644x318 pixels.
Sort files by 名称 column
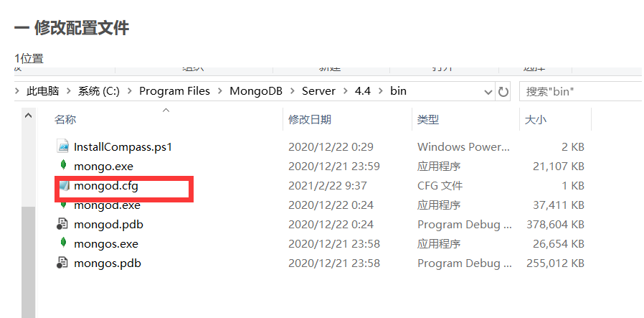[65, 120]
